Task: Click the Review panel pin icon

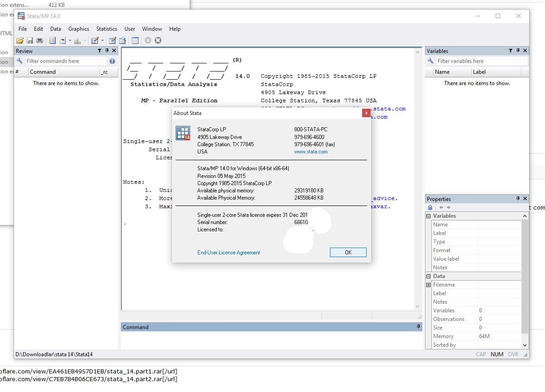Action: tap(107, 51)
